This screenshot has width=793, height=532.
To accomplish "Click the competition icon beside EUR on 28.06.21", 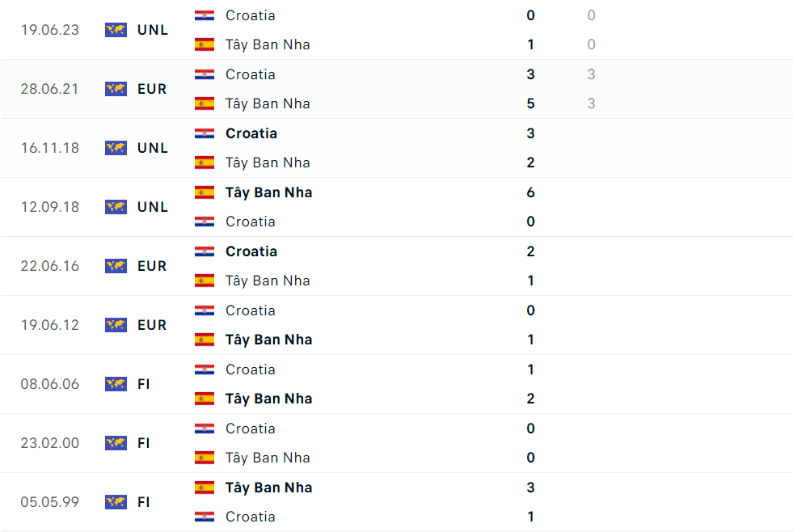I will (x=116, y=89).
